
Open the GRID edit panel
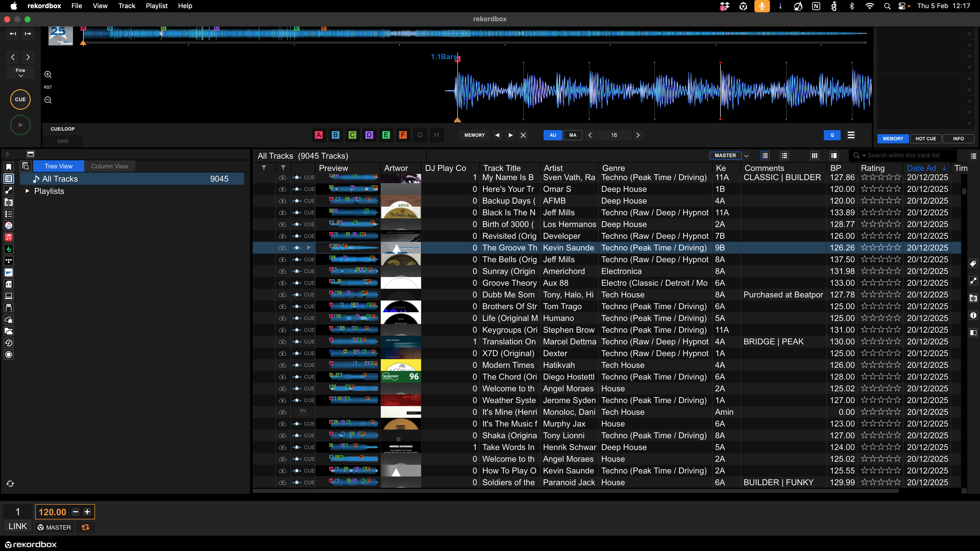(63, 141)
